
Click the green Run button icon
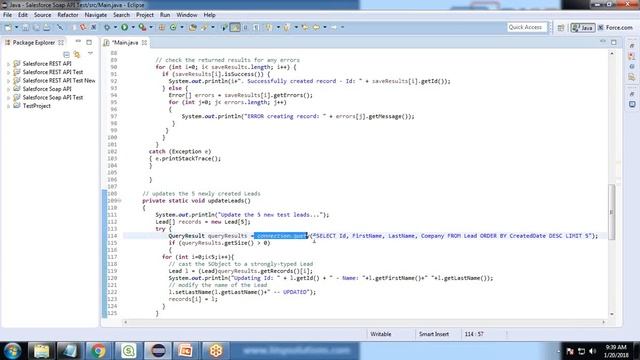[124, 27]
